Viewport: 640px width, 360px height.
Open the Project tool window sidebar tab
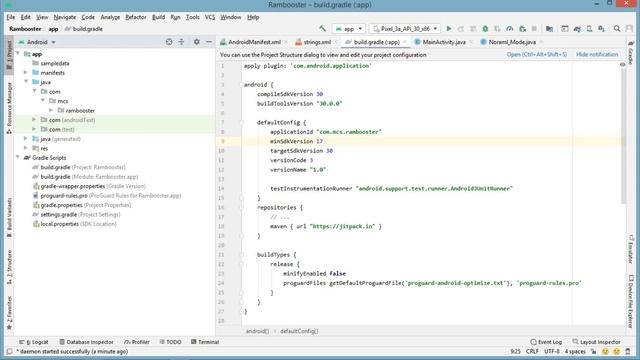(9, 56)
